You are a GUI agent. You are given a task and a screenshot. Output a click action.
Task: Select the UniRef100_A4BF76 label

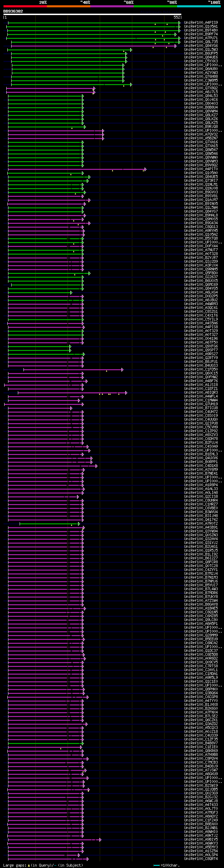[x=201, y=381]
